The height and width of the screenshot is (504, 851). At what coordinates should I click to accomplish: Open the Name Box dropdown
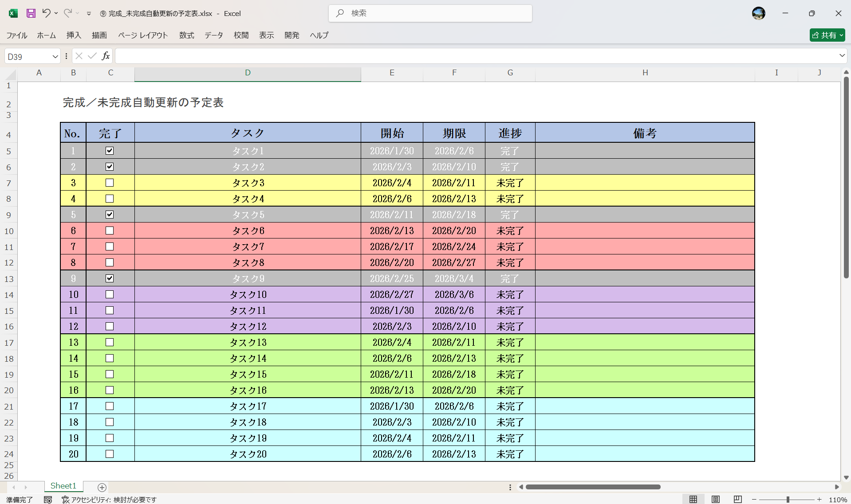pyautogui.click(x=55, y=56)
